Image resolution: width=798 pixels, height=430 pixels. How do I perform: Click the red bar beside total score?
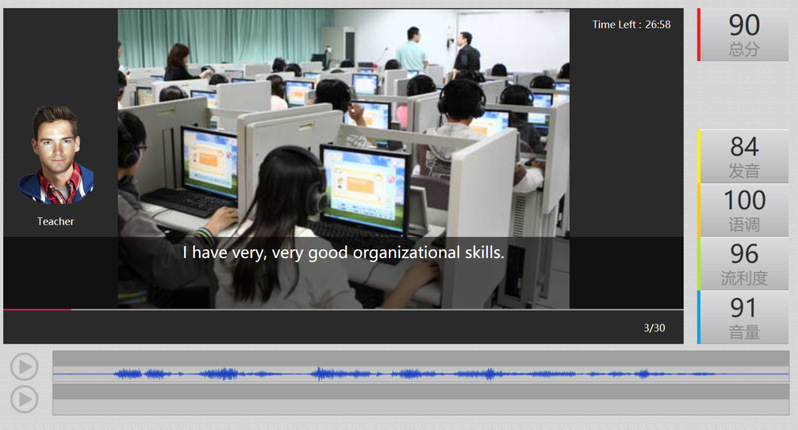coord(699,35)
